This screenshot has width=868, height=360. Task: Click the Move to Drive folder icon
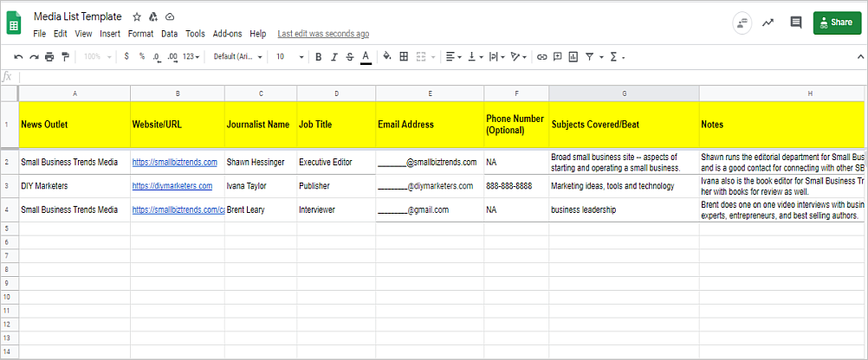(x=153, y=17)
